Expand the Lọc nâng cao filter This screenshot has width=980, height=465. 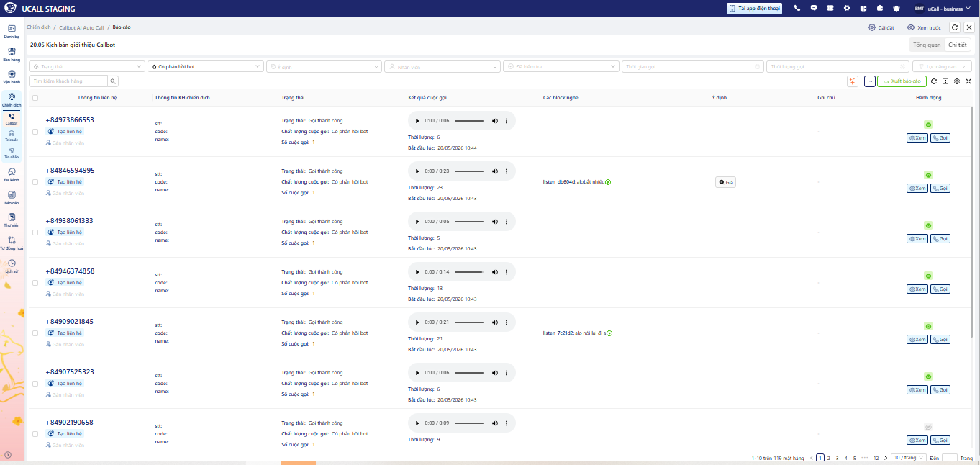pos(942,66)
